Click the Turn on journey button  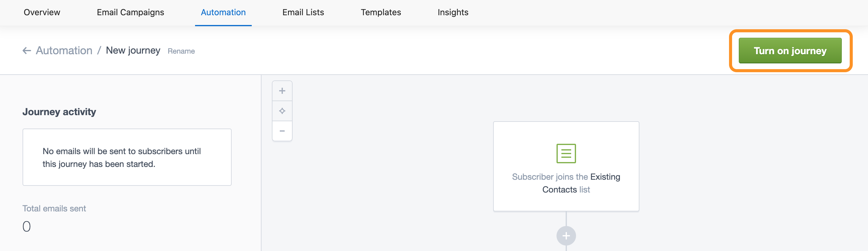pos(789,51)
